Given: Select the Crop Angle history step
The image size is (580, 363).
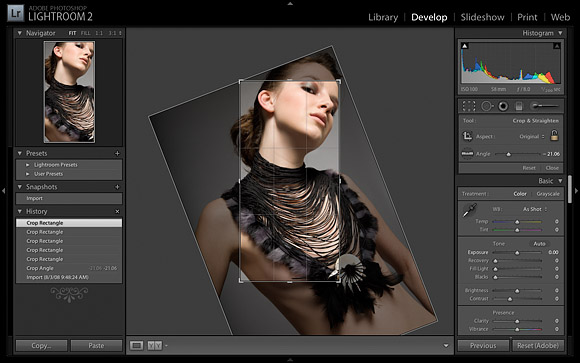Looking at the screenshot, I should (69, 268).
